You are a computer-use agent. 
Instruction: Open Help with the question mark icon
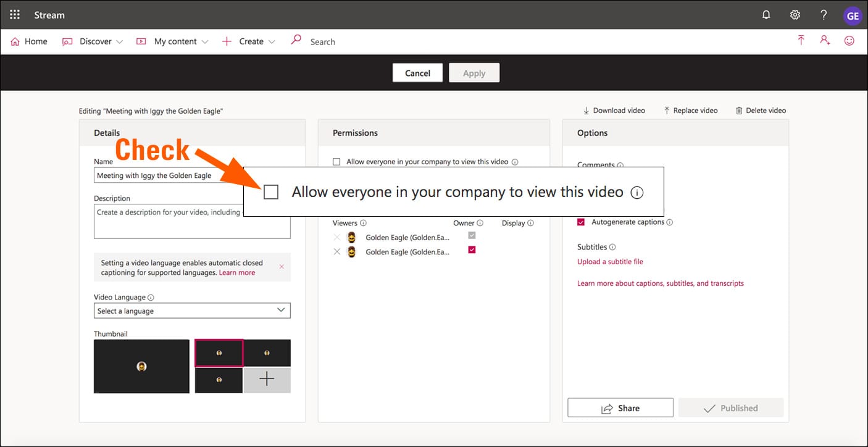pos(824,14)
